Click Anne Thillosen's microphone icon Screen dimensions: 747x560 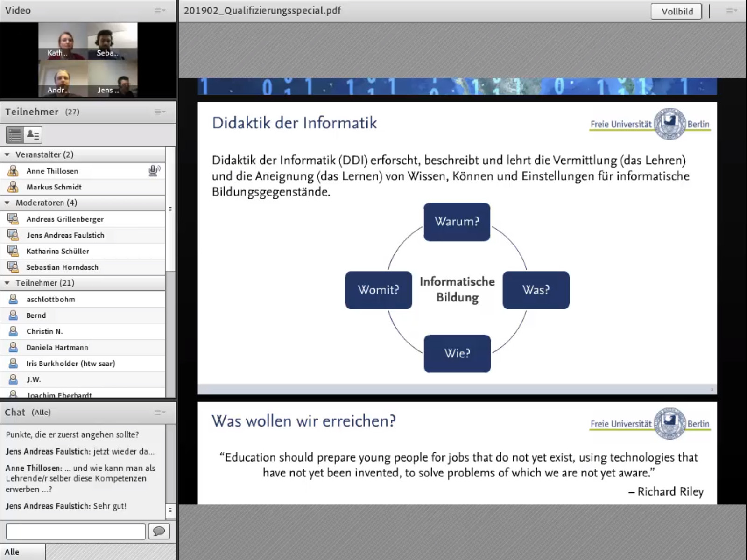coord(154,171)
